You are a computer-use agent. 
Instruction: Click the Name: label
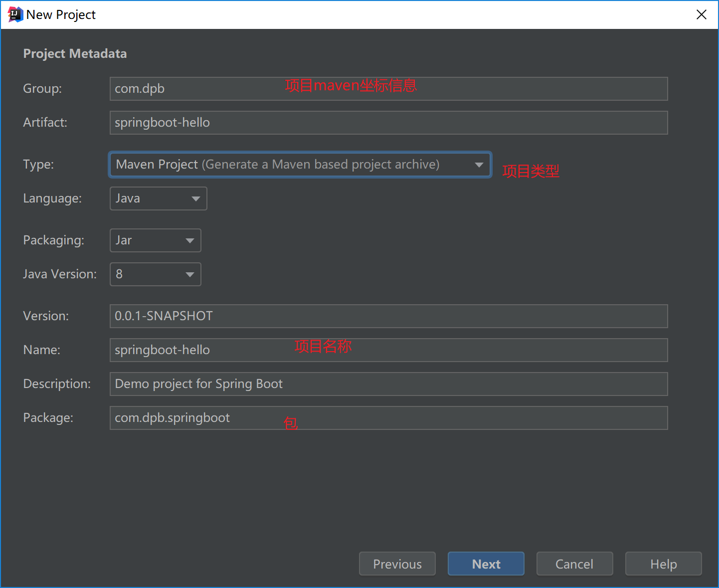[41, 350]
